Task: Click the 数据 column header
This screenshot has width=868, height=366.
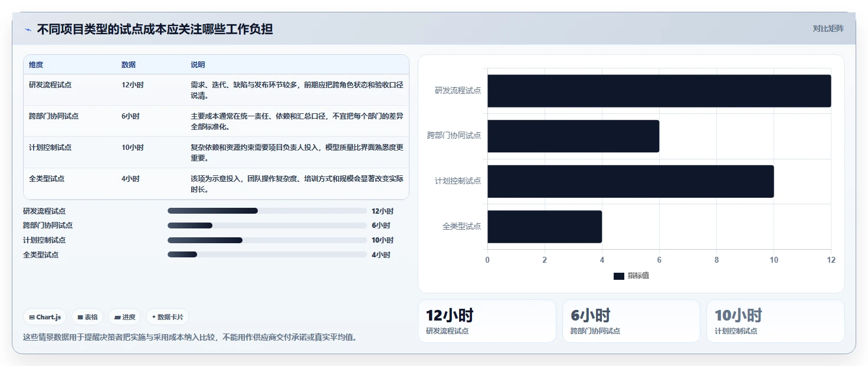Action: pos(129,65)
